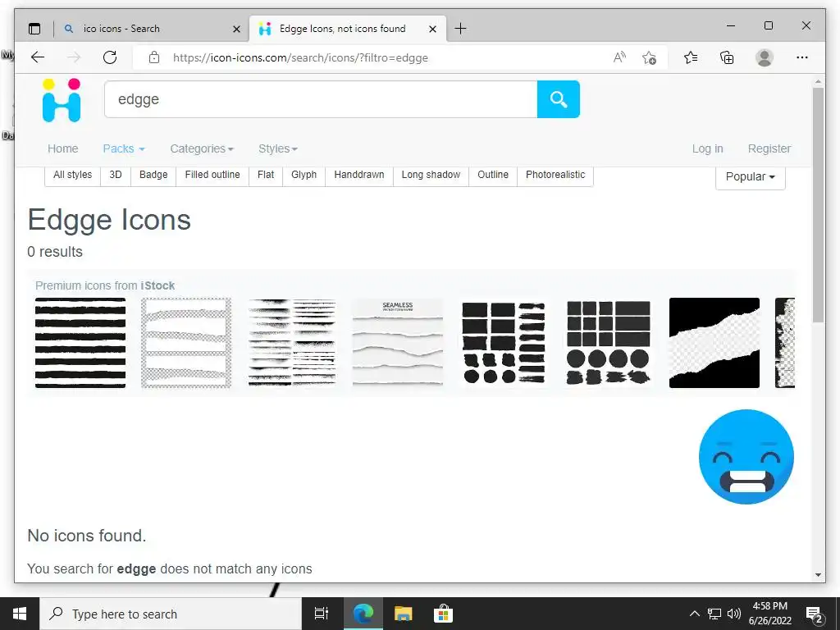Open the Favorites list icon
Screen dimensions: 840x630
[691, 57]
